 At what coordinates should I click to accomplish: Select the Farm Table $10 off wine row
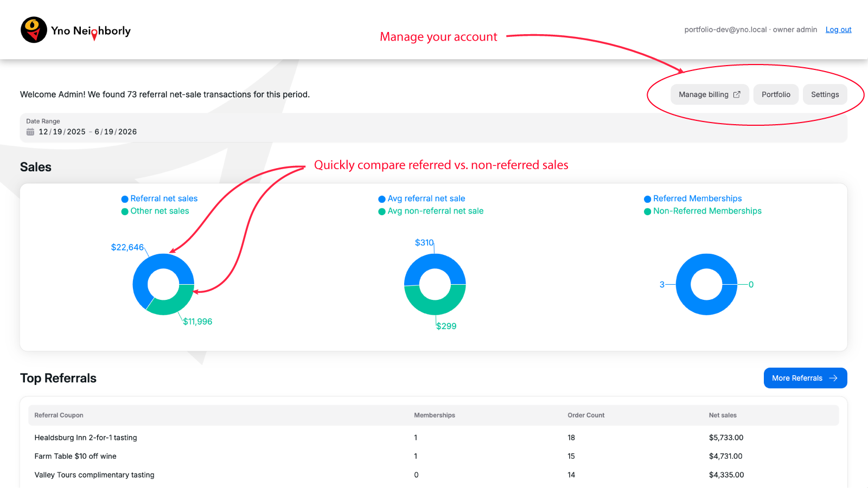[x=433, y=456]
